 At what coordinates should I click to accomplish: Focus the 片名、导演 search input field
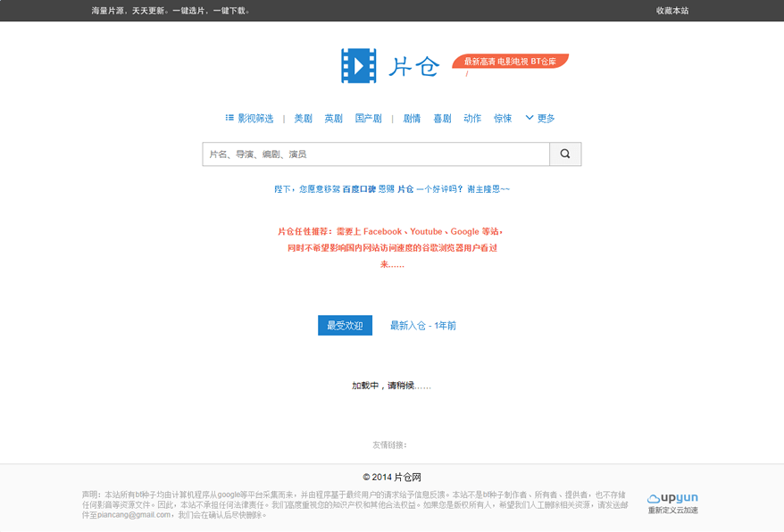[x=375, y=154]
